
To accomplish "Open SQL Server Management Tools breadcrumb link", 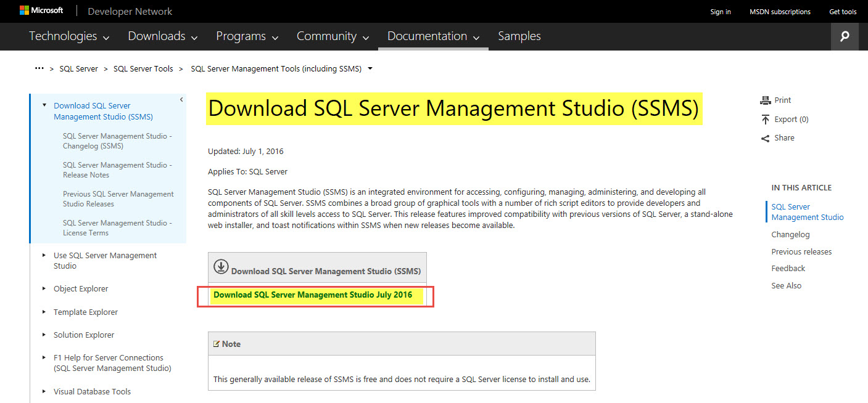I will (276, 69).
